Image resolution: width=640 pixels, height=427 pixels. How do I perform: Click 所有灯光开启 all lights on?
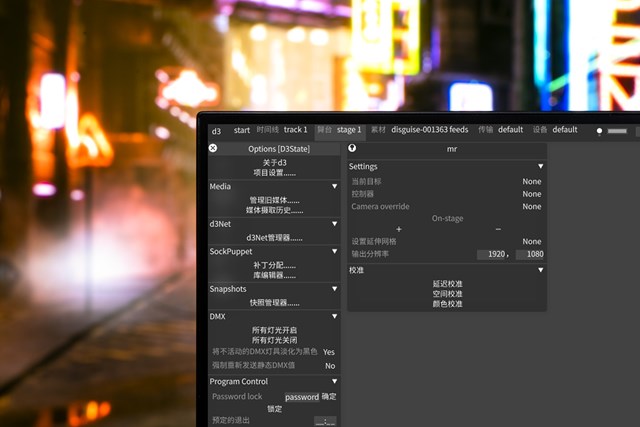[274, 330]
